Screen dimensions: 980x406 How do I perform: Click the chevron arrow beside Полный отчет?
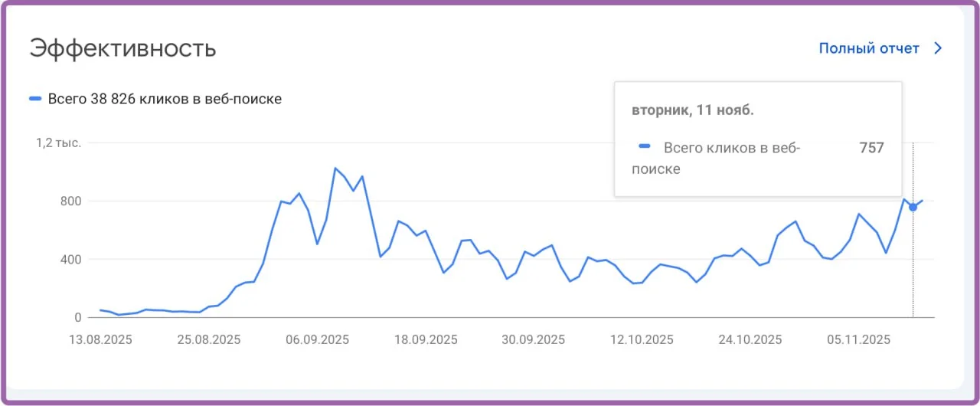[x=938, y=48]
